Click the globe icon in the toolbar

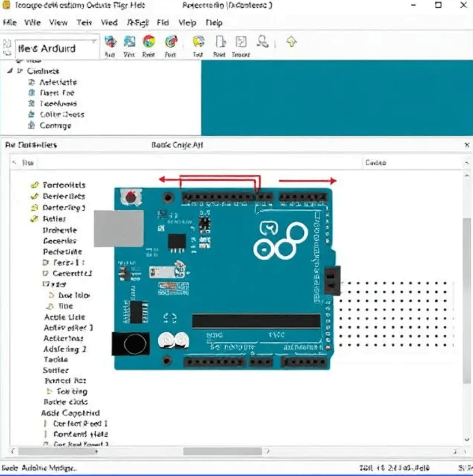110,42
